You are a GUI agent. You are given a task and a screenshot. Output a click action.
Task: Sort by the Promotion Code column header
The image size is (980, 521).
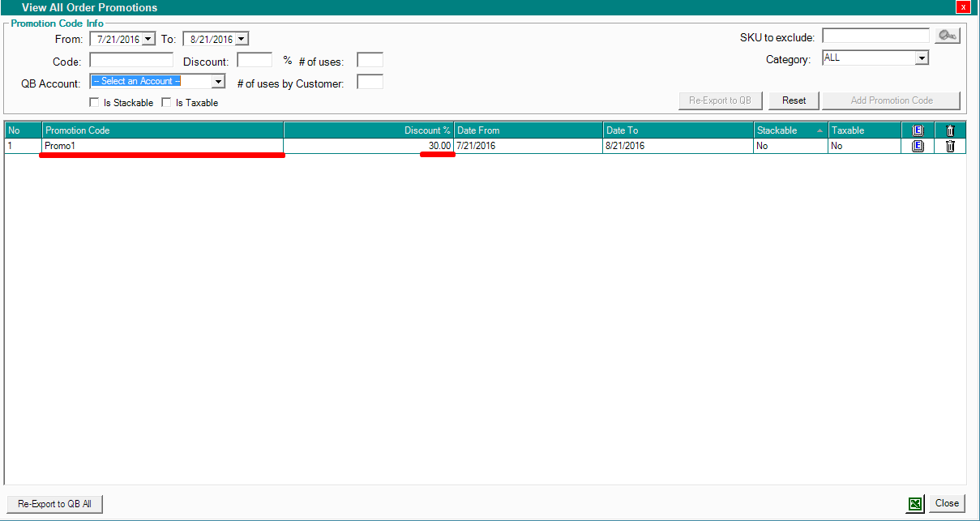coord(162,130)
